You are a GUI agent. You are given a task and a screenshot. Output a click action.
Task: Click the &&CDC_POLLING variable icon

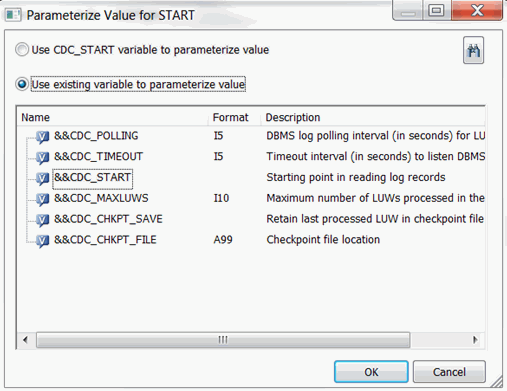point(42,136)
